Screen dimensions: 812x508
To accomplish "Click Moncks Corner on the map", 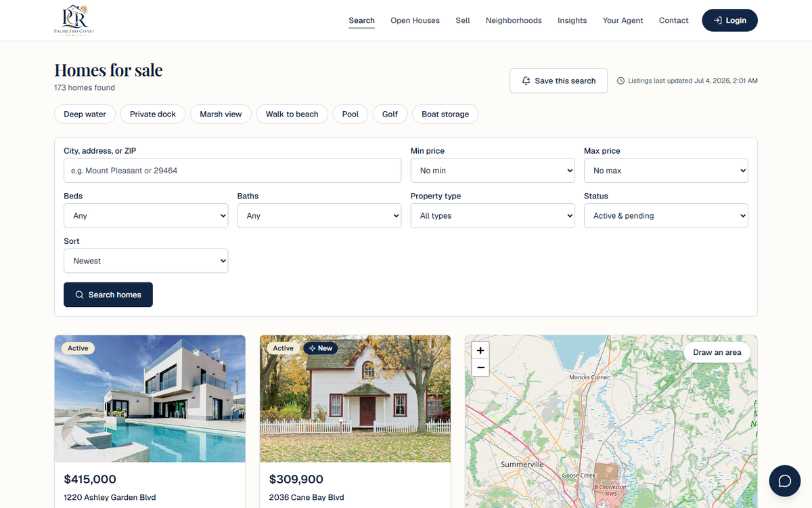I will click(x=589, y=377).
